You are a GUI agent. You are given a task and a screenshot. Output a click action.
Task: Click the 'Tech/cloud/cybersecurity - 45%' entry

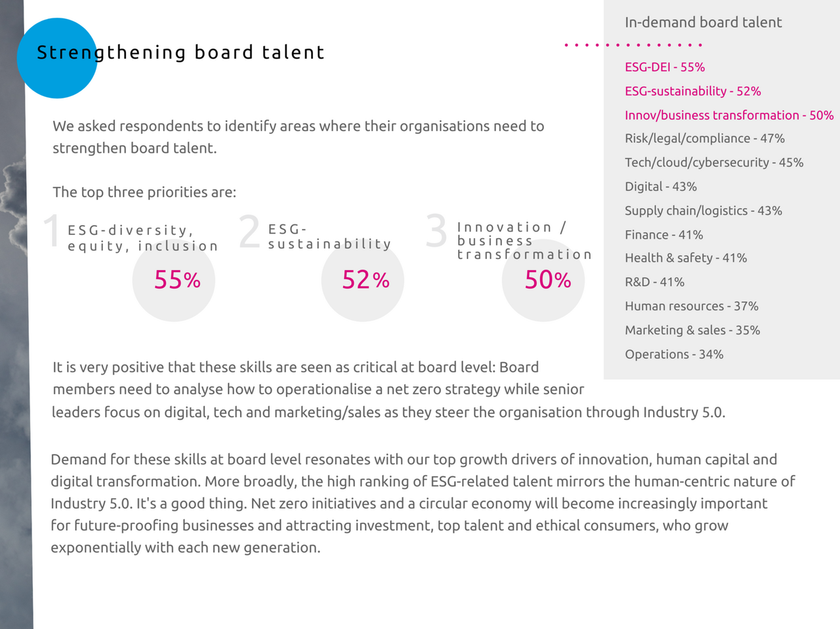pyautogui.click(x=713, y=163)
